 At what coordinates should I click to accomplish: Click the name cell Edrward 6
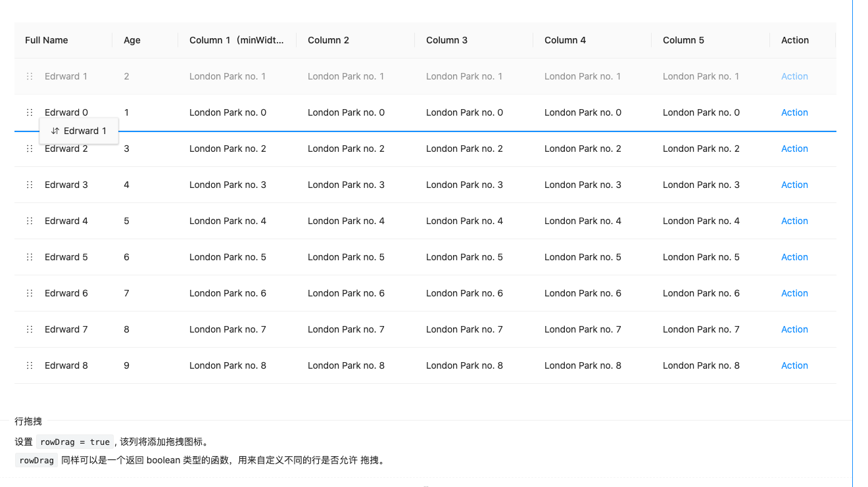(x=66, y=293)
